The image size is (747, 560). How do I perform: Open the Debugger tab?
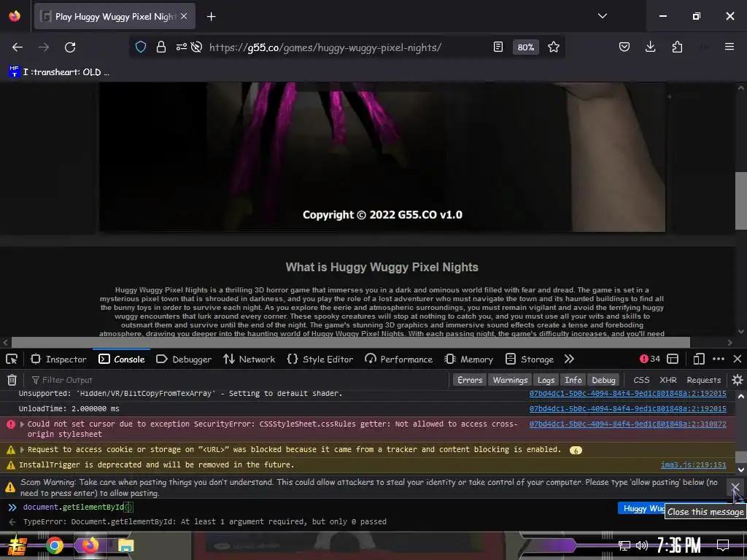(x=184, y=359)
